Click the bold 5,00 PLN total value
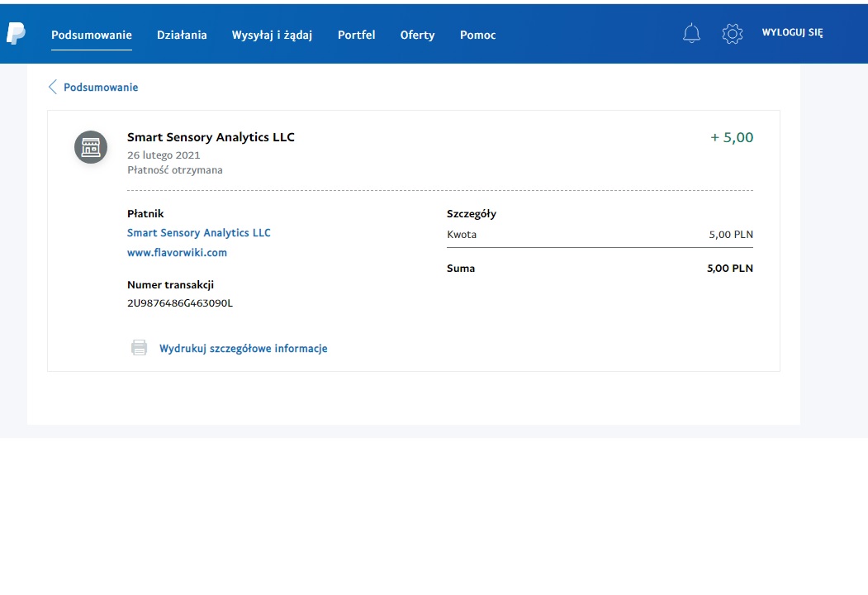The image size is (868, 595). [729, 268]
